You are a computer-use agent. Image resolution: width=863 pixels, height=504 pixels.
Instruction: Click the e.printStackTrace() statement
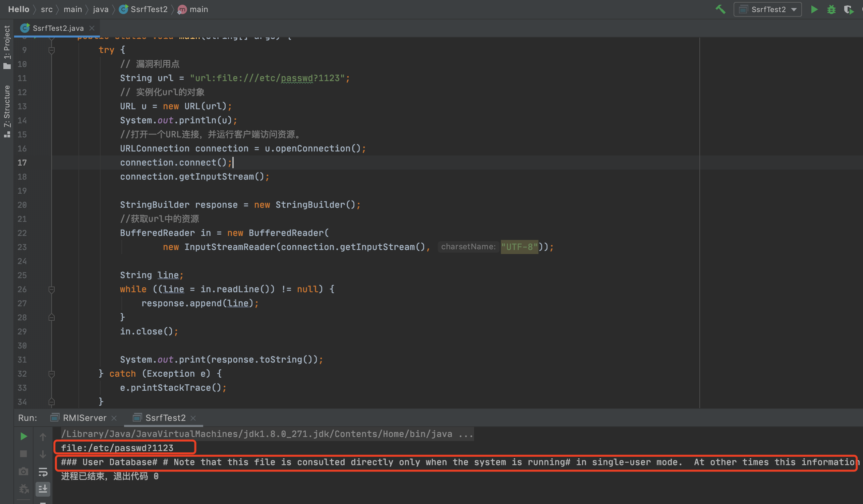(173, 388)
